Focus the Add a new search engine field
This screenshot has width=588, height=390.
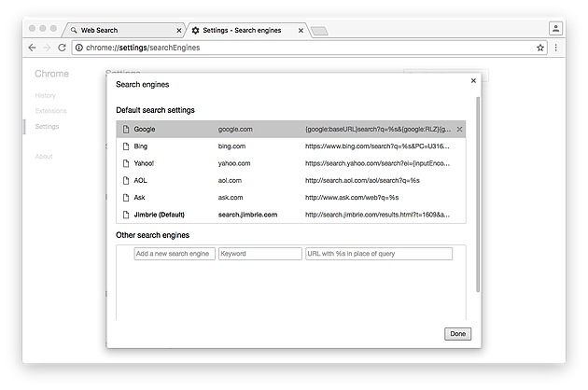pyautogui.click(x=175, y=254)
